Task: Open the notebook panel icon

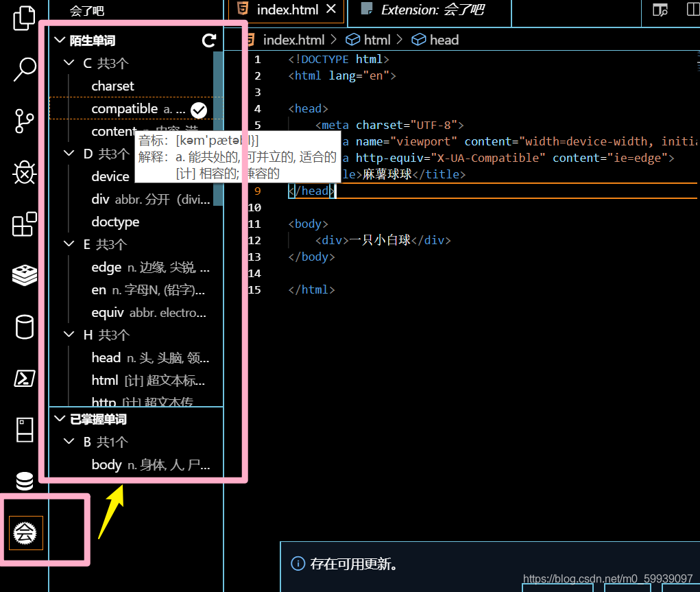Action: pyautogui.click(x=24, y=430)
